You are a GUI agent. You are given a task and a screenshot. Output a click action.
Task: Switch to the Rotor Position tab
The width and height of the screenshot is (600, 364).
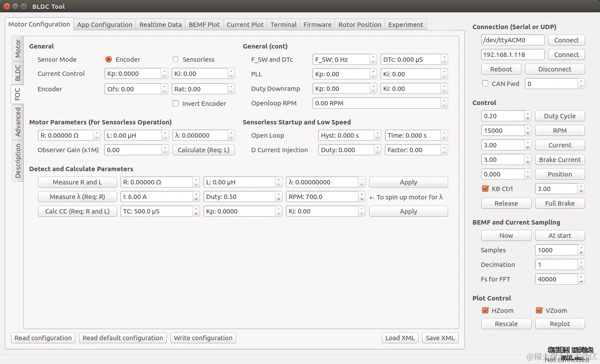pos(360,25)
